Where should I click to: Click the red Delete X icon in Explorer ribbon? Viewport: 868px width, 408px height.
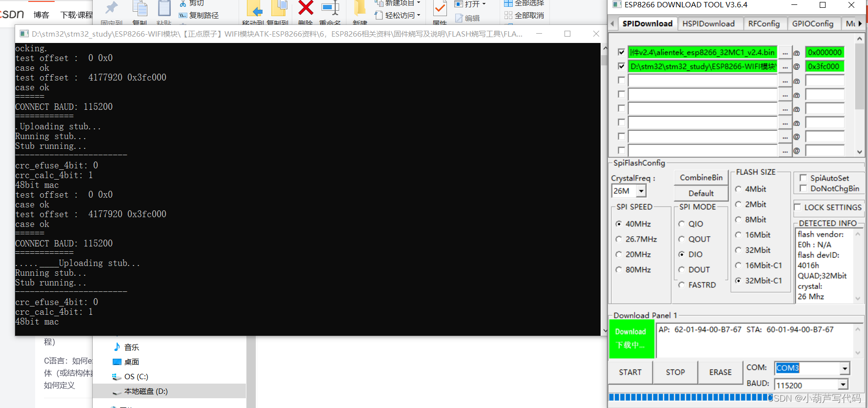click(x=306, y=8)
